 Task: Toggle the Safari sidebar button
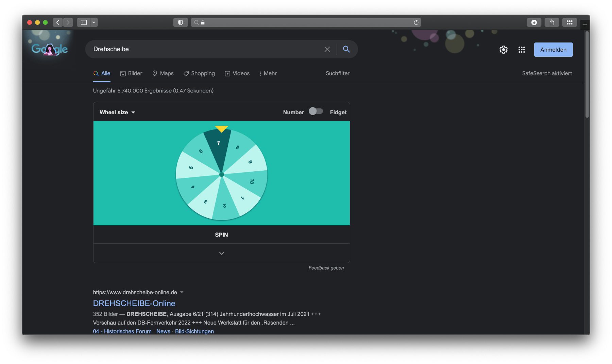(x=84, y=22)
